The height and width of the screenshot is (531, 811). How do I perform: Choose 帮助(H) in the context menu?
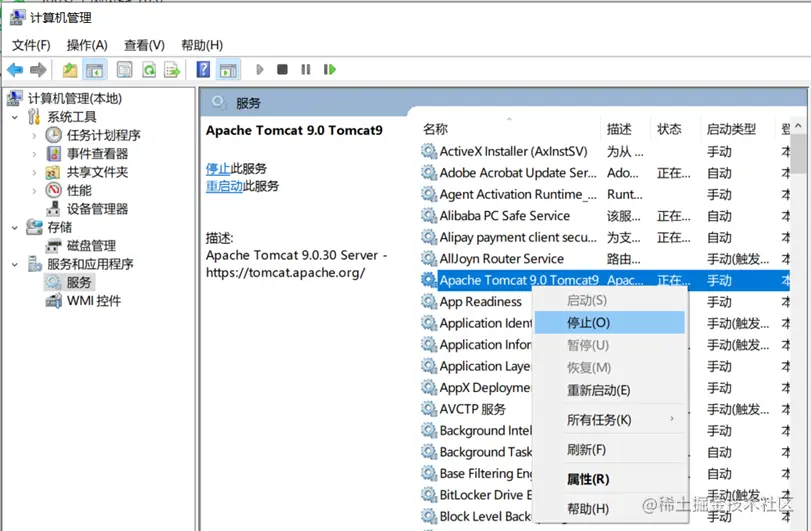coord(609,509)
